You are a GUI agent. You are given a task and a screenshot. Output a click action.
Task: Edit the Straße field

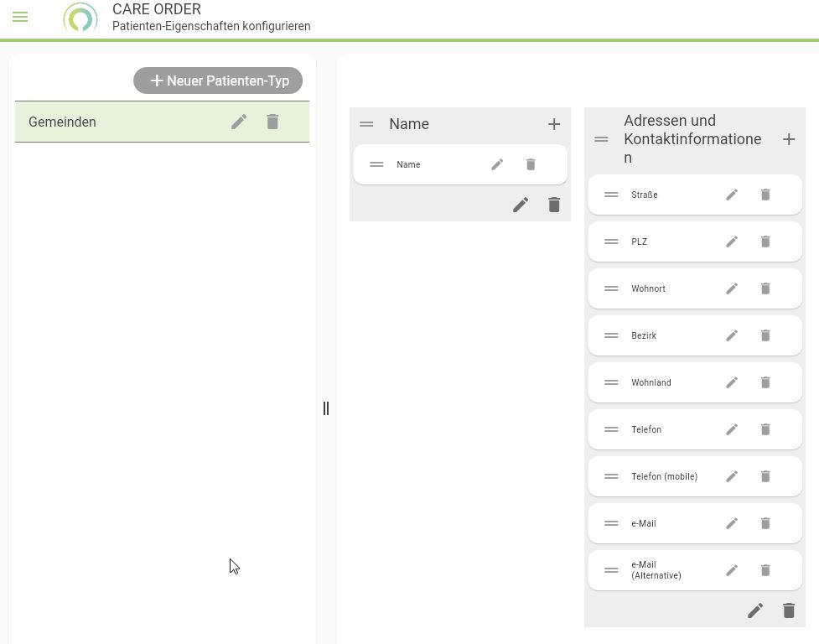pos(732,195)
